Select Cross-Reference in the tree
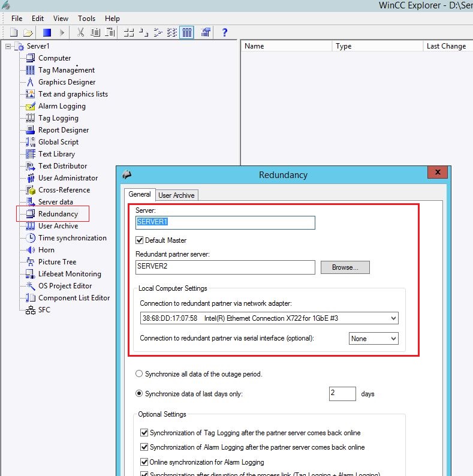This screenshot has width=473, height=476. [x=64, y=189]
